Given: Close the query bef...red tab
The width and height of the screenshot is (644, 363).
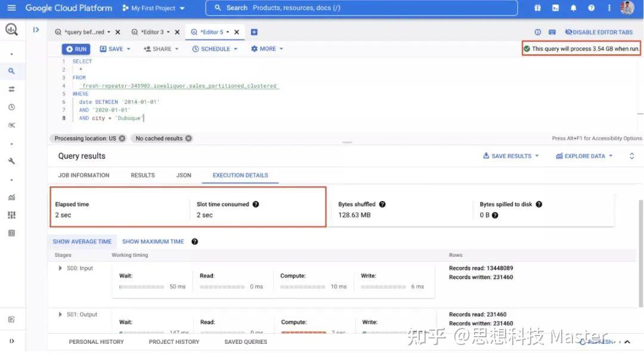Looking at the screenshot, I should pos(118,32).
